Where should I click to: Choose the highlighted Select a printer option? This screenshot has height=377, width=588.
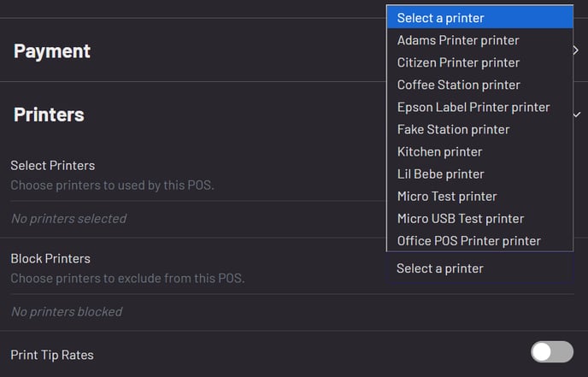point(479,18)
